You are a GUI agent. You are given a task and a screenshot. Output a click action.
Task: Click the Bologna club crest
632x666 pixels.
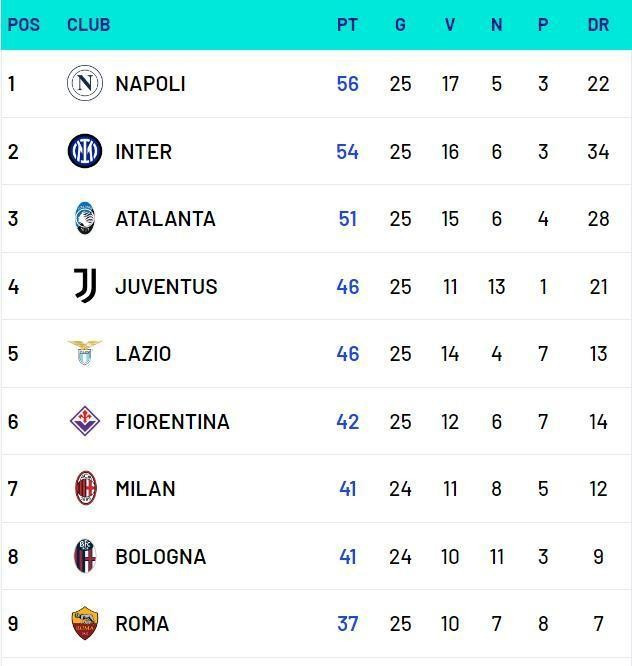pos(85,556)
